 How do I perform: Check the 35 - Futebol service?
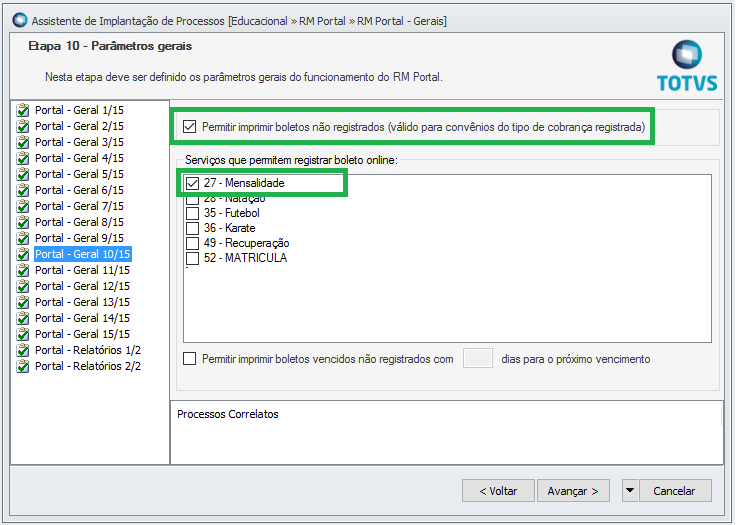(x=192, y=213)
